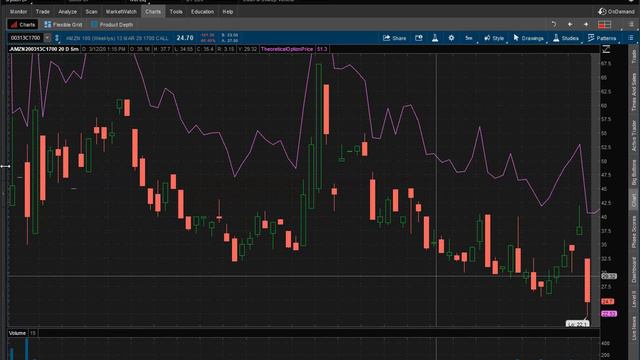Open the Product Depth view

click(x=112, y=24)
